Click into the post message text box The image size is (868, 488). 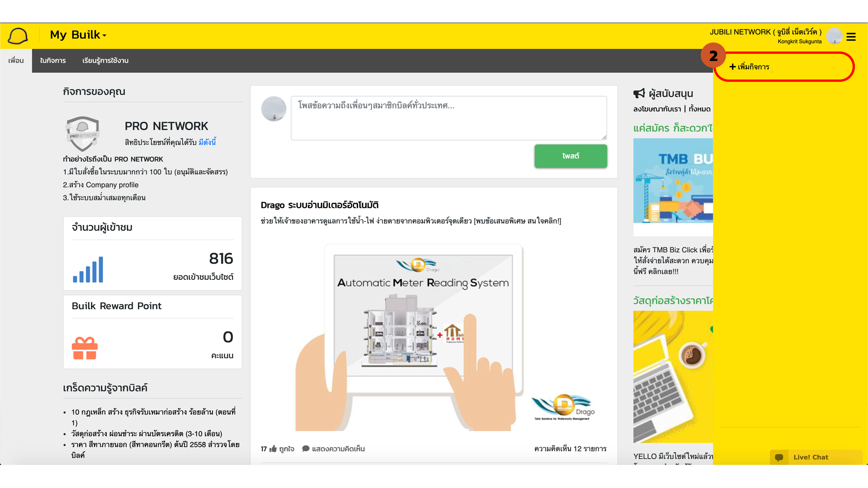pyautogui.click(x=448, y=118)
